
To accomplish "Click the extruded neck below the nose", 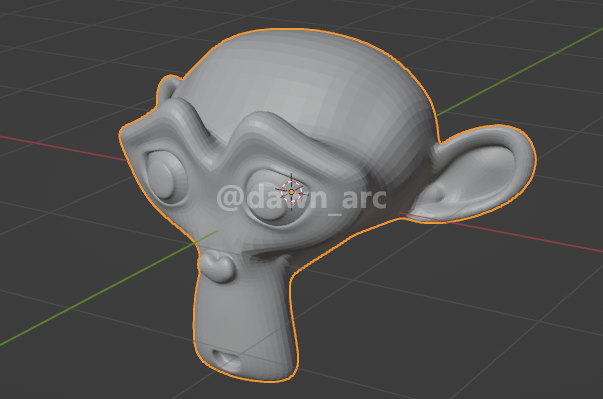I will [x=246, y=319].
